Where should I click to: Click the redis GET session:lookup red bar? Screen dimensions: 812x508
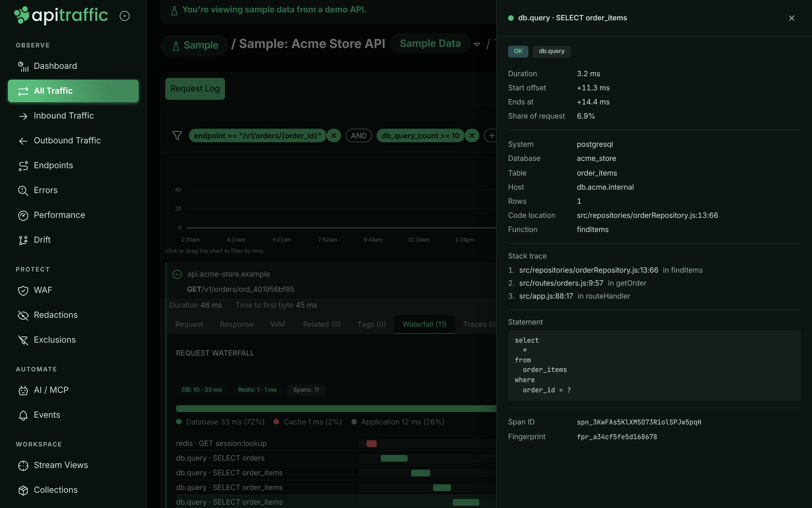[371, 444]
